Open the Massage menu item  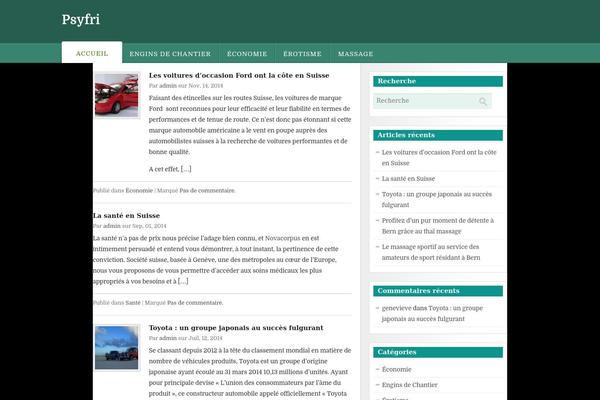coord(355,54)
